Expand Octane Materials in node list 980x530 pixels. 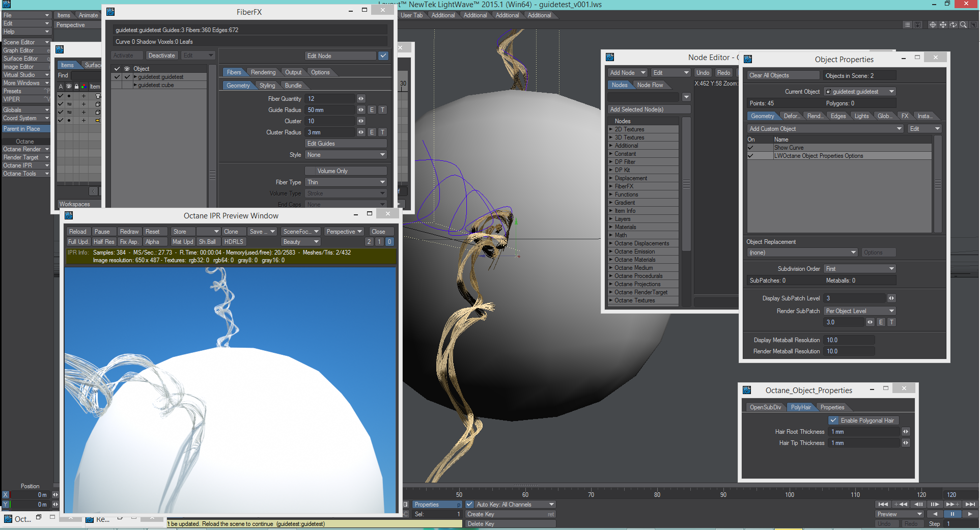point(611,260)
